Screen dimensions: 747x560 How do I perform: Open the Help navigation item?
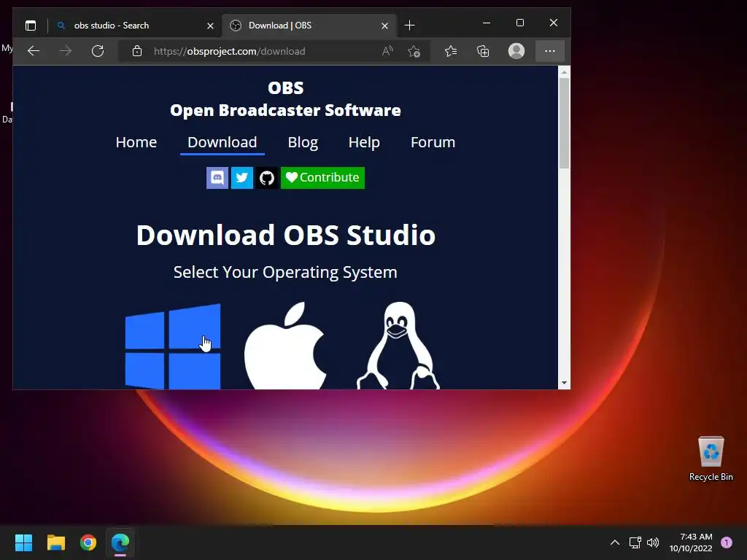click(364, 142)
